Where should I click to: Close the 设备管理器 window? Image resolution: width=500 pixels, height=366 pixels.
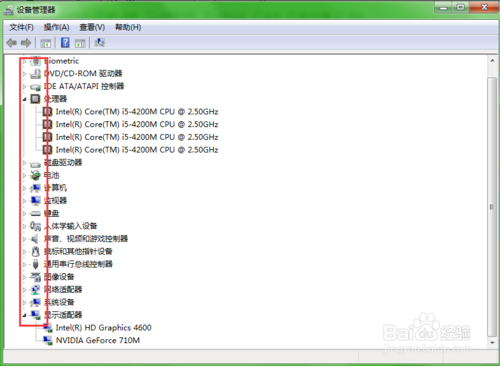coord(484,7)
